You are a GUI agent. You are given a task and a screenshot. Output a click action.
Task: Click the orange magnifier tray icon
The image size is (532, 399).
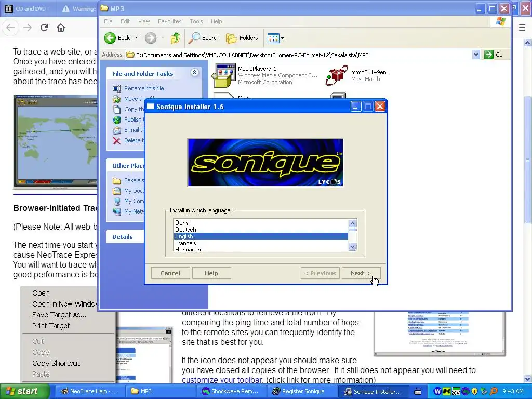[x=494, y=392]
